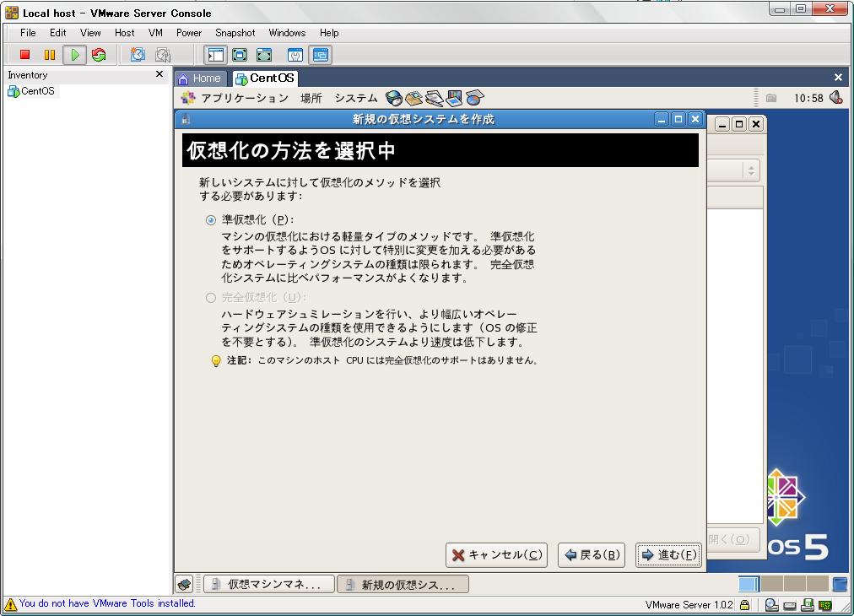854x616 pixels.
Task: Select the 準仮想化 (P) radio button
Action: (x=211, y=220)
